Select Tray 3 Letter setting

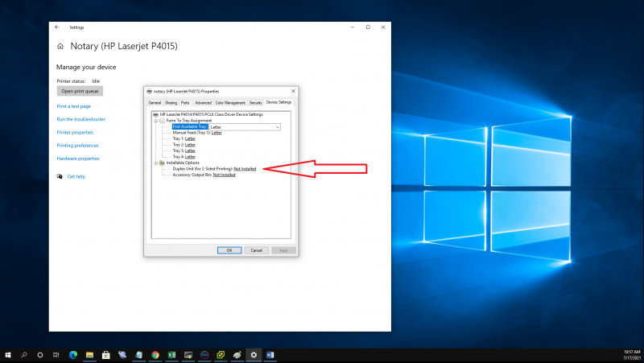tap(190, 151)
